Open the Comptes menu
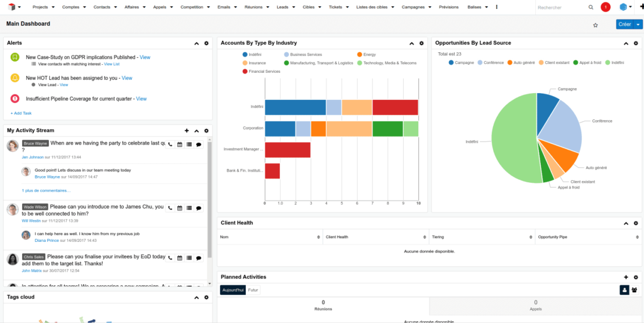This screenshot has width=644, height=323. coord(74,7)
